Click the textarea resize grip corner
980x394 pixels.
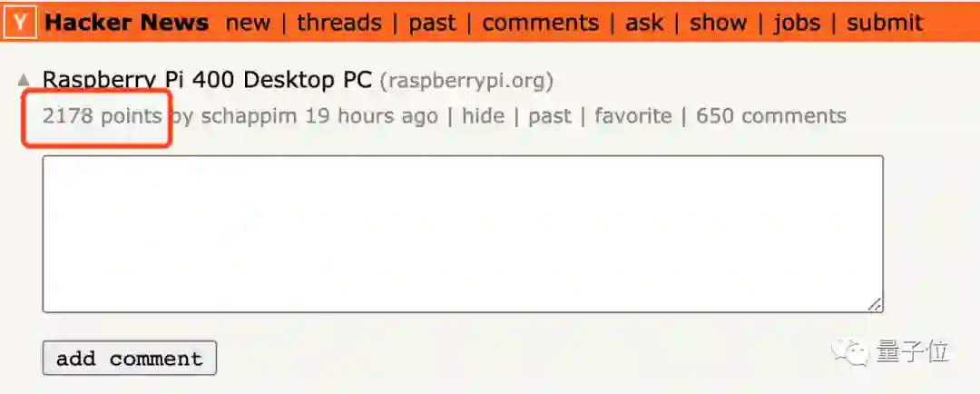click(x=875, y=304)
